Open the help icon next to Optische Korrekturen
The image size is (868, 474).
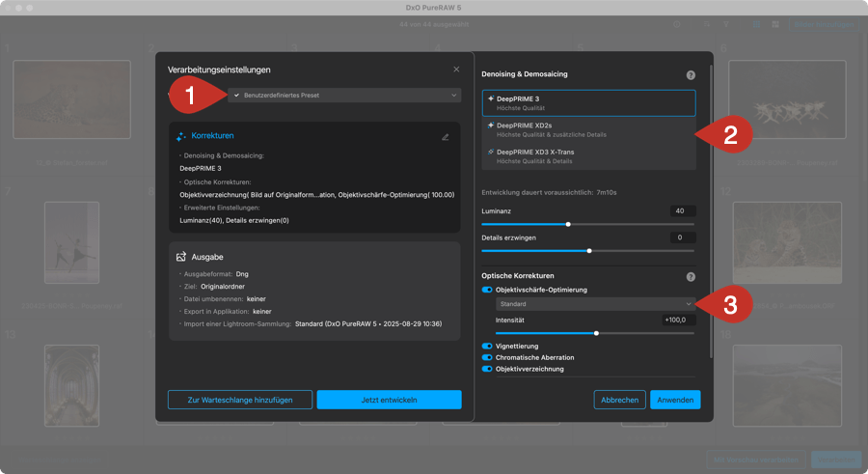pos(691,277)
